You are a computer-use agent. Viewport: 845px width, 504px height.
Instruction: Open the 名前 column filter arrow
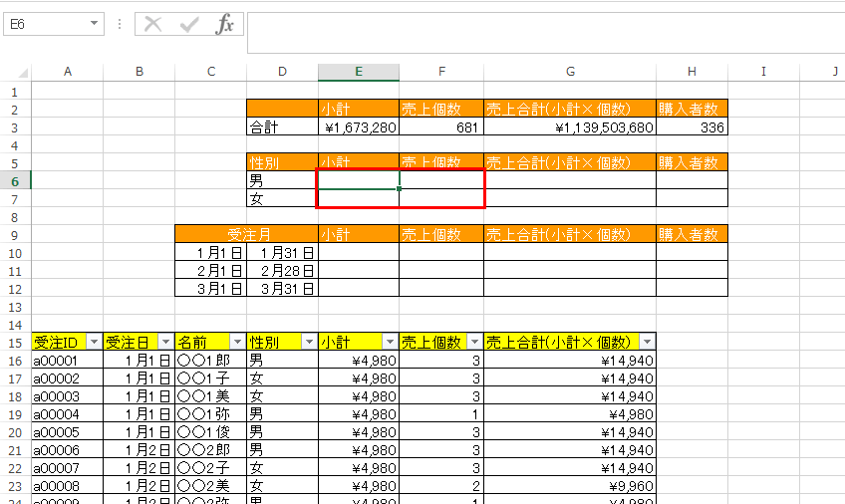pyautogui.click(x=237, y=342)
